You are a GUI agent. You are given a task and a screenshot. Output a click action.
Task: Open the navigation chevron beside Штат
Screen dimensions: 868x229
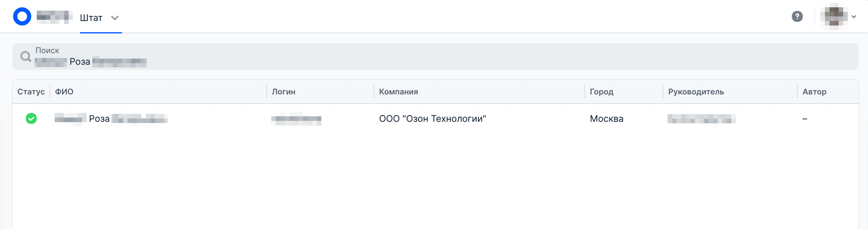[115, 17]
